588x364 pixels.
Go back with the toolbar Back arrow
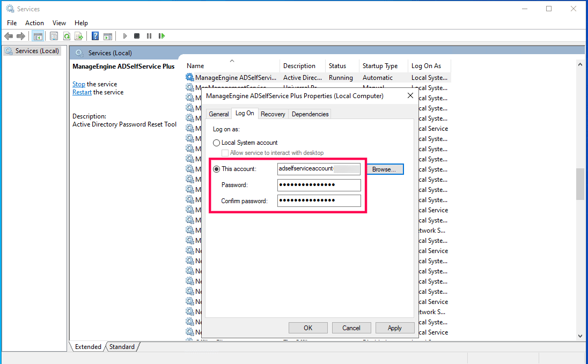coord(9,36)
